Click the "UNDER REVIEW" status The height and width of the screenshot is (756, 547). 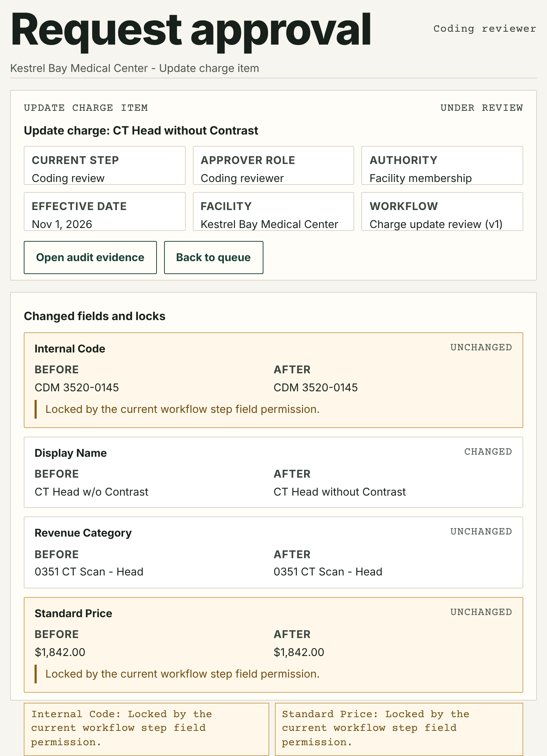pos(482,108)
